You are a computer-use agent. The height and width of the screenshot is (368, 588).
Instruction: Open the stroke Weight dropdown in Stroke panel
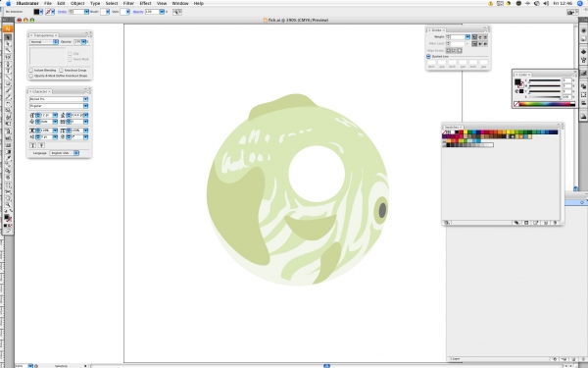click(x=467, y=37)
